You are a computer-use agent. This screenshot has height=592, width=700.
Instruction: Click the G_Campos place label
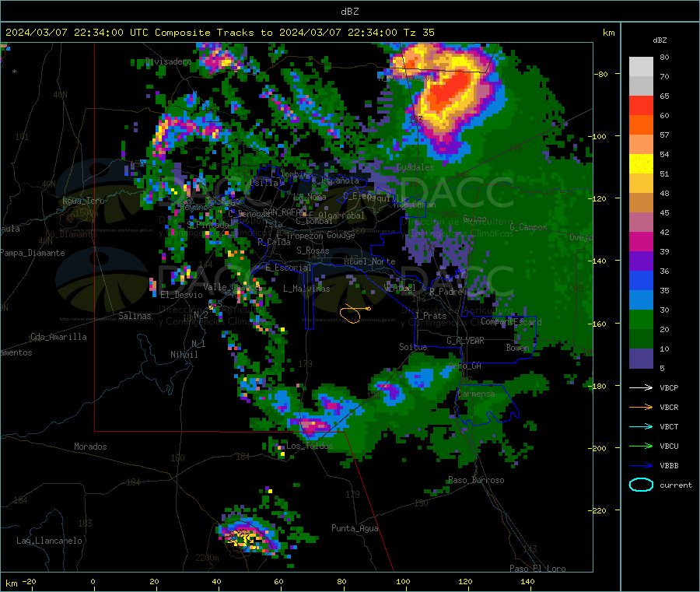pyautogui.click(x=528, y=227)
